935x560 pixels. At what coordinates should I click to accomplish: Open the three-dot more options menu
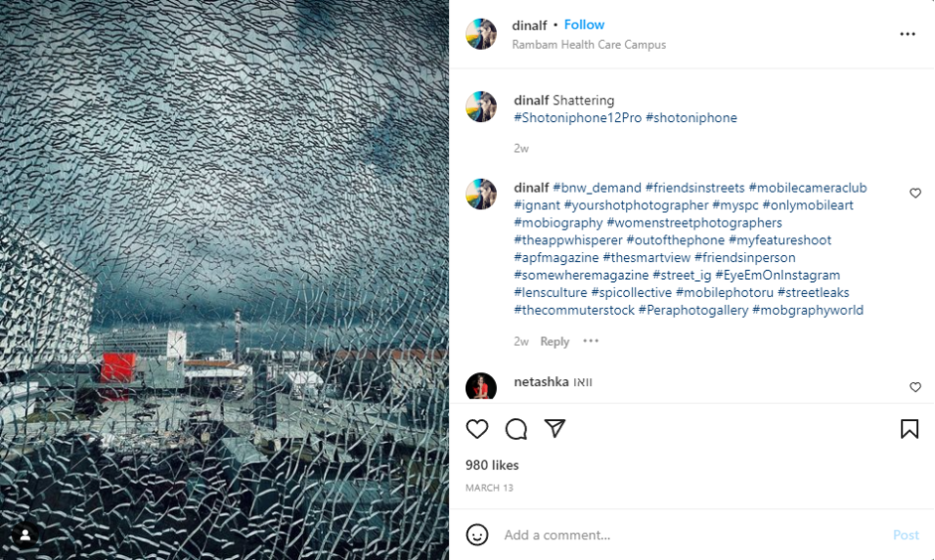pyautogui.click(x=907, y=34)
